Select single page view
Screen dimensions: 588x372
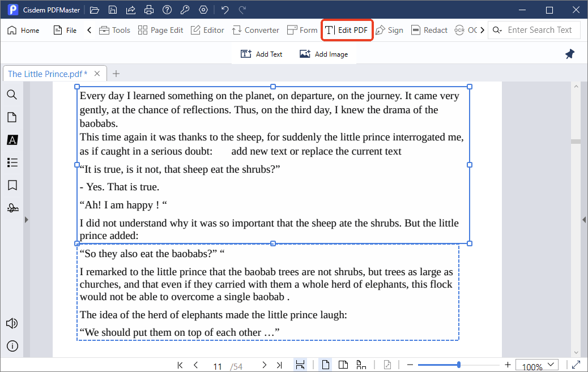326,365
